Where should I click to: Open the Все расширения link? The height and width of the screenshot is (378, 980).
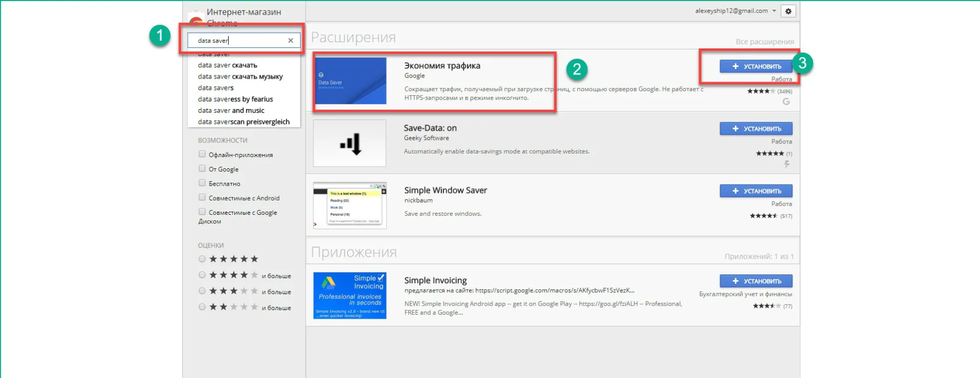pyautogui.click(x=765, y=42)
